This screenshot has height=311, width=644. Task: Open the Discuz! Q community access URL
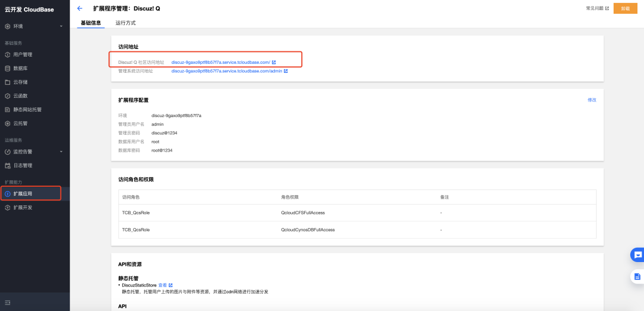tap(221, 62)
